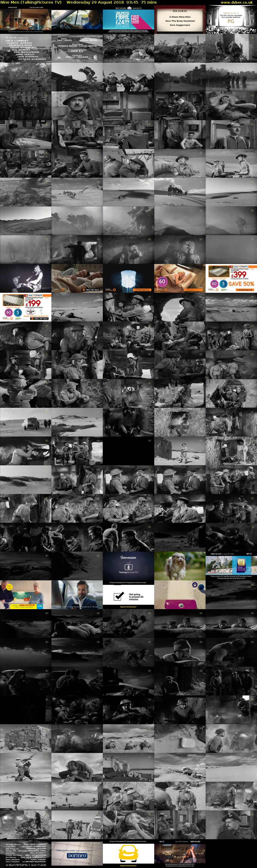
Task: Select the completely black frame thumbnail
Action: [128, 451]
